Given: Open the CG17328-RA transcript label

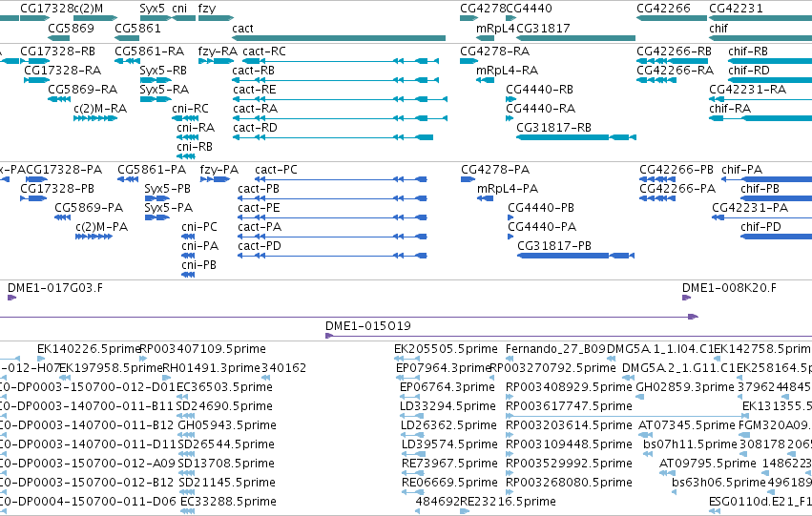Looking at the screenshot, I should [63, 71].
